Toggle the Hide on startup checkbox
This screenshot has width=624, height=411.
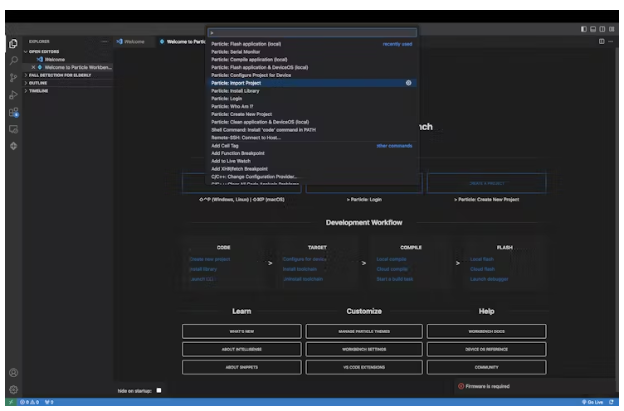(x=158, y=390)
